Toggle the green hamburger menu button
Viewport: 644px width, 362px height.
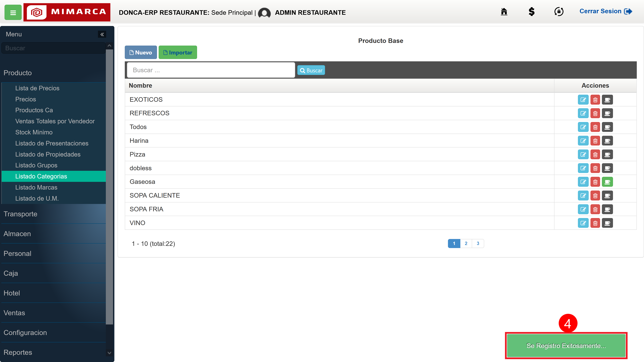(13, 12)
